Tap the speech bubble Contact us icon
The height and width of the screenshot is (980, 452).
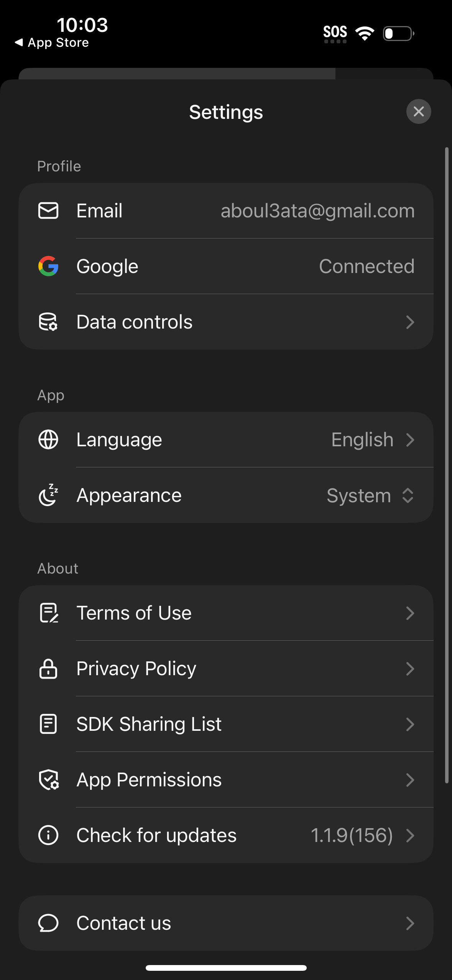48,923
